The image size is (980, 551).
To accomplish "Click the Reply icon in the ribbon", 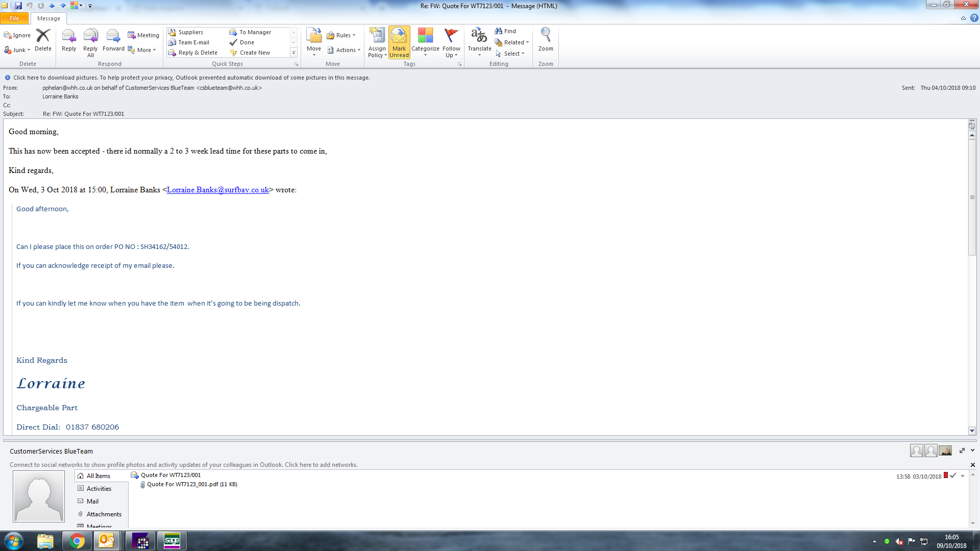I will coord(68,40).
